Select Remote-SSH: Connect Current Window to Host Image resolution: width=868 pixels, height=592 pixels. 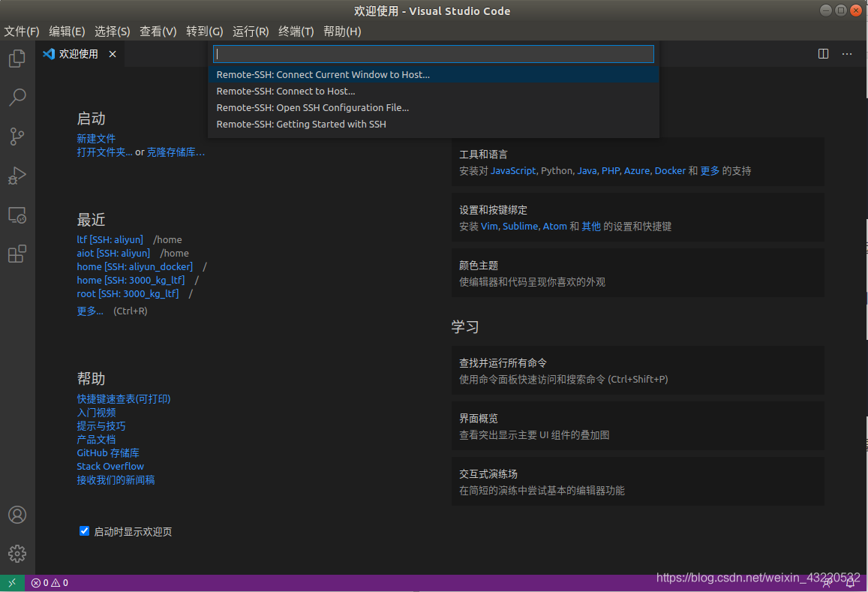click(x=434, y=75)
